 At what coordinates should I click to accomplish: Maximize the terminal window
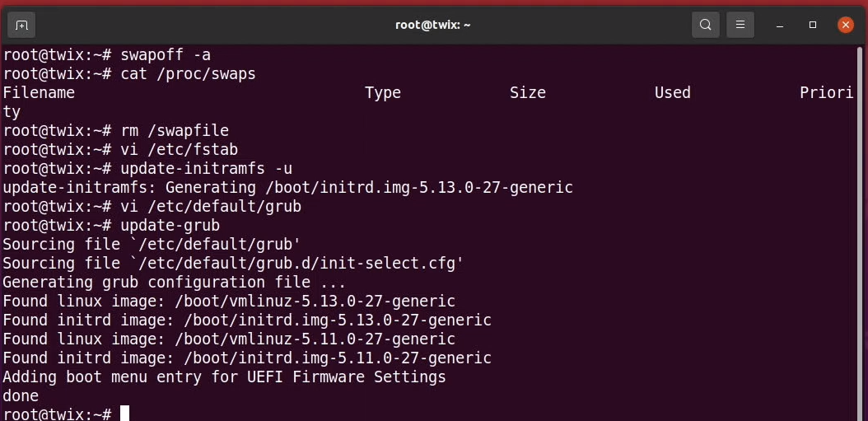(x=813, y=25)
